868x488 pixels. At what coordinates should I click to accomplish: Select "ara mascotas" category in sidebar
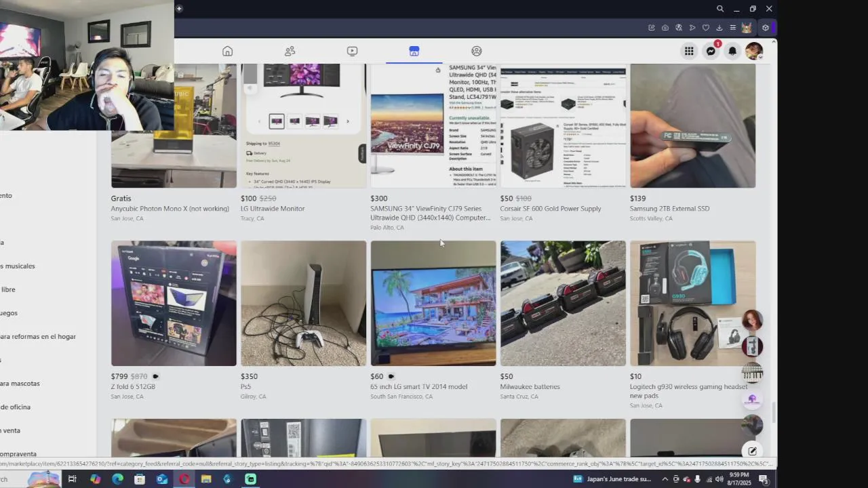[20, 384]
